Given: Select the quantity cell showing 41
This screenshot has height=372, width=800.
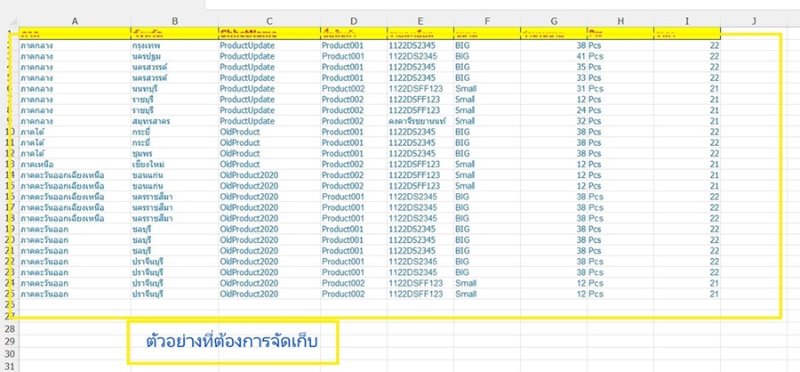Looking at the screenshot, I should click(554, 56).
